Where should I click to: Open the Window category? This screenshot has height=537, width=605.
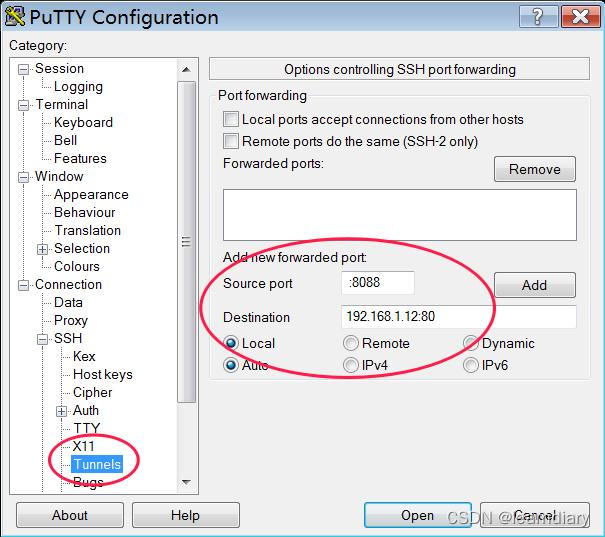(59, 176)
